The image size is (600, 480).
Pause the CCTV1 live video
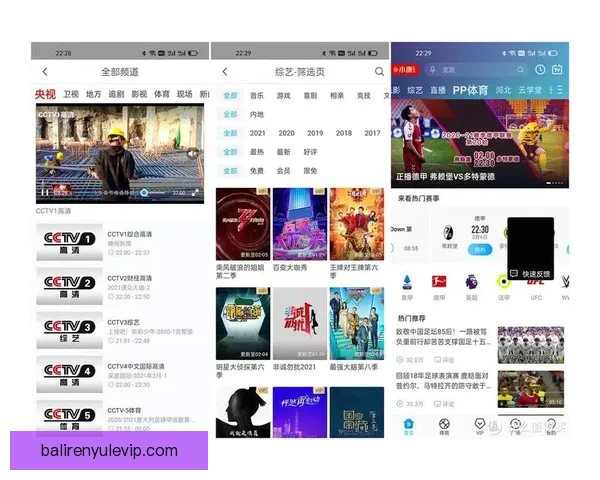click(45, 193)
